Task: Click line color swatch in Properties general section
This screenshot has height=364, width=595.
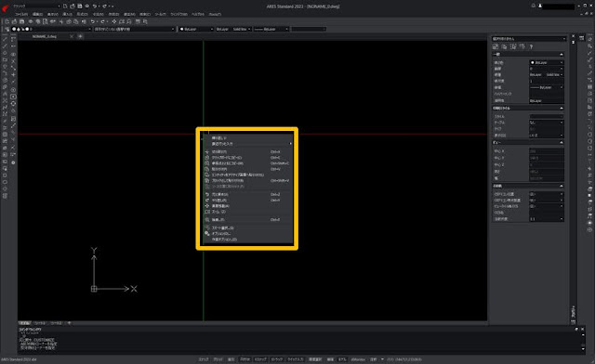Action: tap(533, 62)
